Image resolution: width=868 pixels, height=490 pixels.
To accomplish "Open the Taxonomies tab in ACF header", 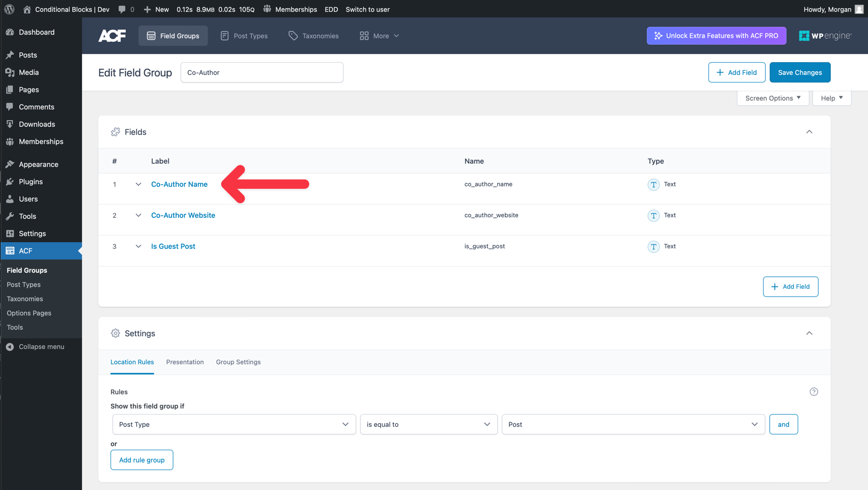I will pos(313,36).
